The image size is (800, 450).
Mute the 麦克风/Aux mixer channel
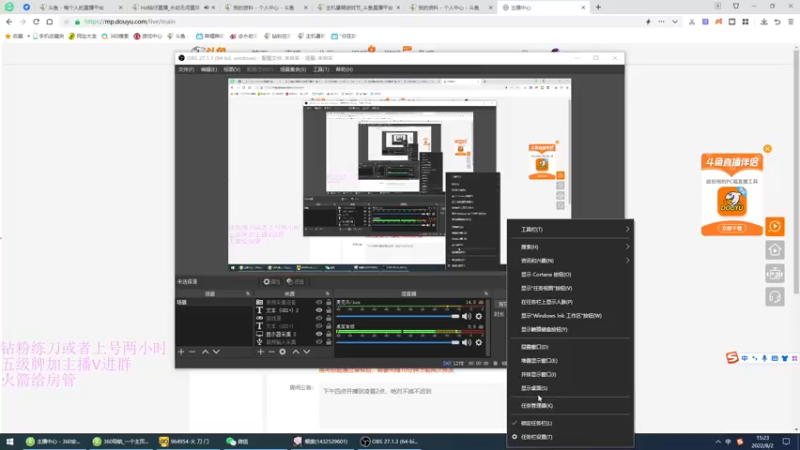coord(466,316)
